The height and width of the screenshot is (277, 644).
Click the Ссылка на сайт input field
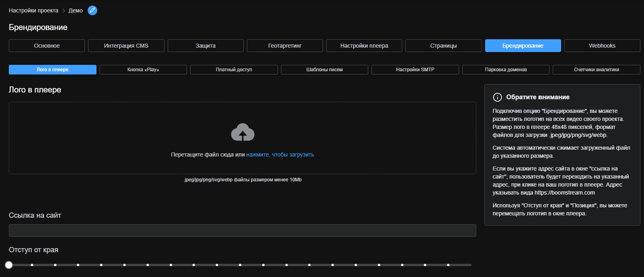[x=243, y=231]
